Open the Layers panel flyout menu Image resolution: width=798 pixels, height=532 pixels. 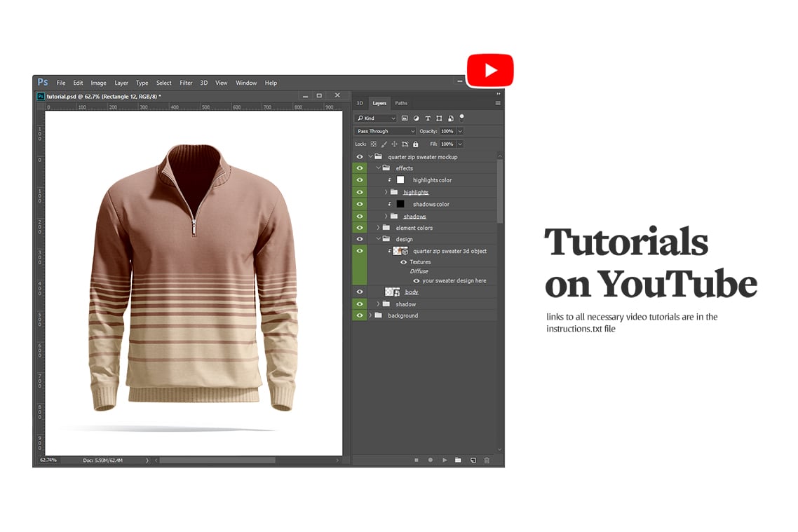click(x=497, y=102)
